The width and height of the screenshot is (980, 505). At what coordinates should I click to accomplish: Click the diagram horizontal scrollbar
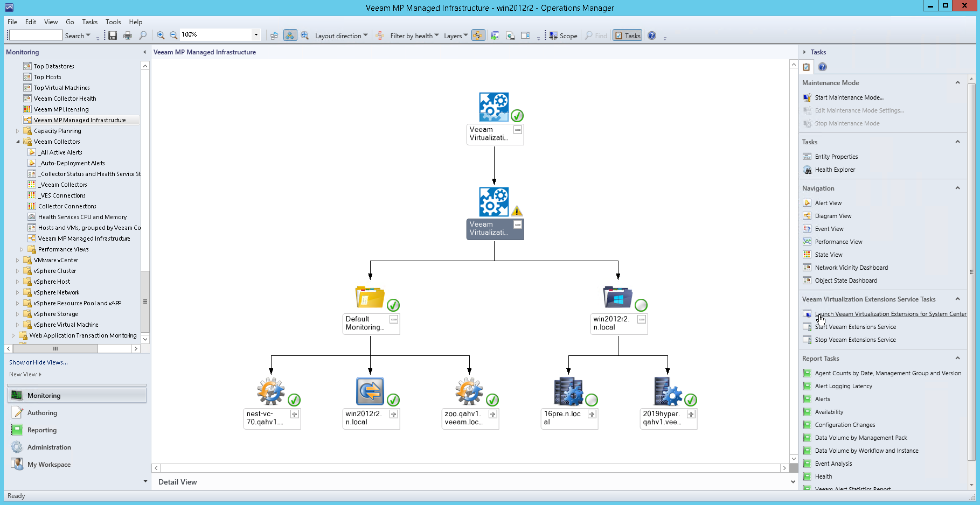tap(471, 468)
